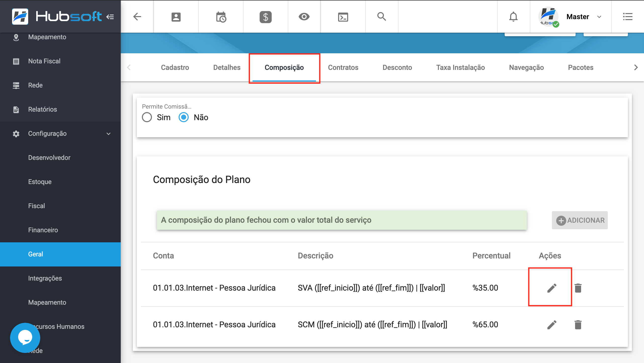Delete the SCM composition row
Viewport: 644px width, 363px height.
coord(578,325)
